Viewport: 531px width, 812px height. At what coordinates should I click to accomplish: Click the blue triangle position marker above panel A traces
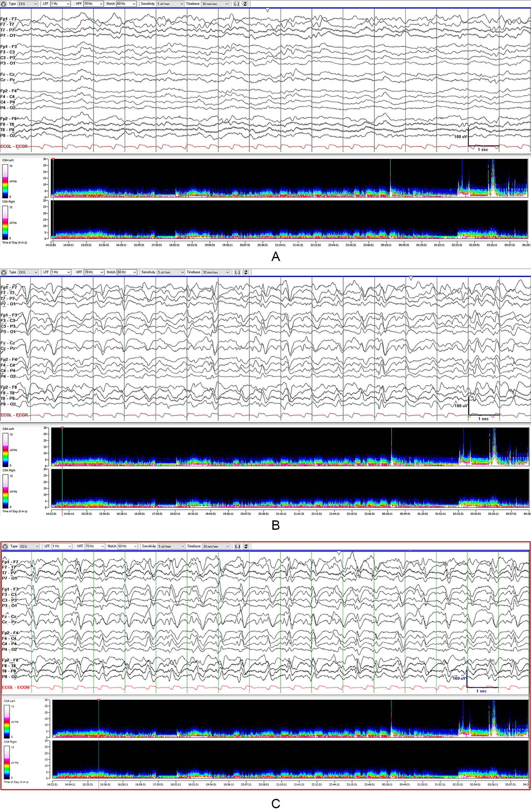pyautogui.click(x=268, y=10)
